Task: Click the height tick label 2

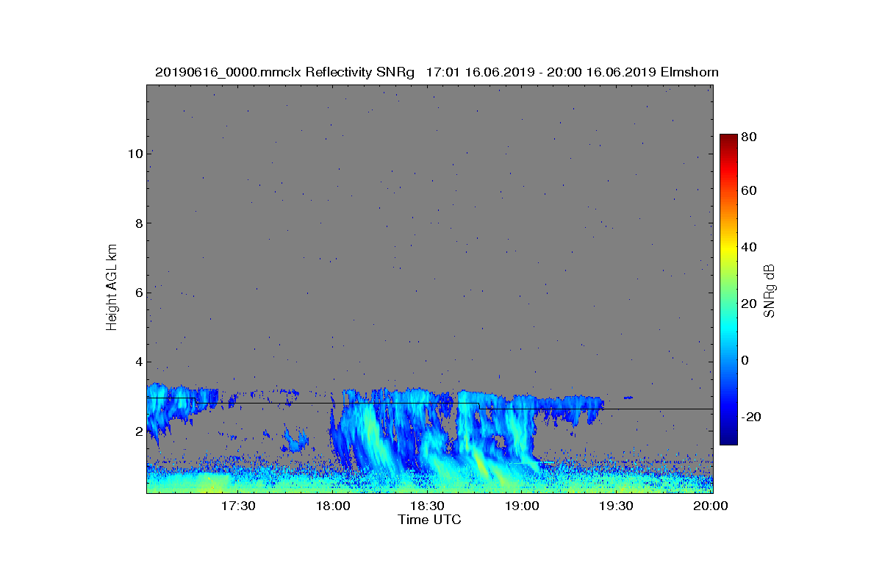Action: (138, 431)
